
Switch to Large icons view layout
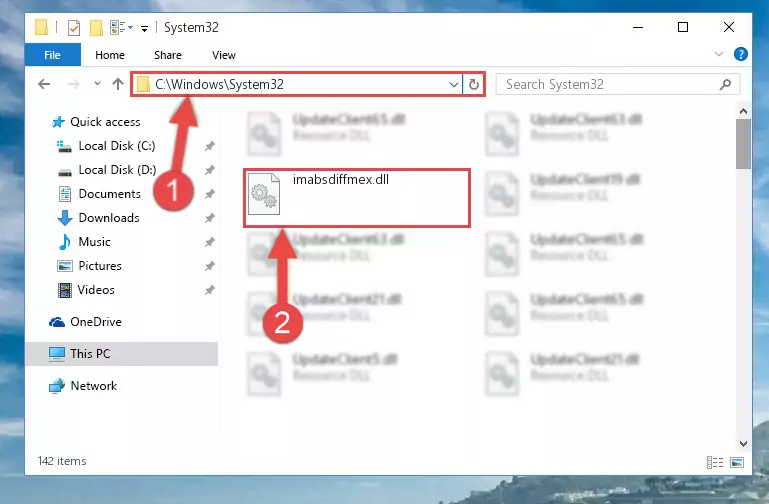[x=737, y=462]
